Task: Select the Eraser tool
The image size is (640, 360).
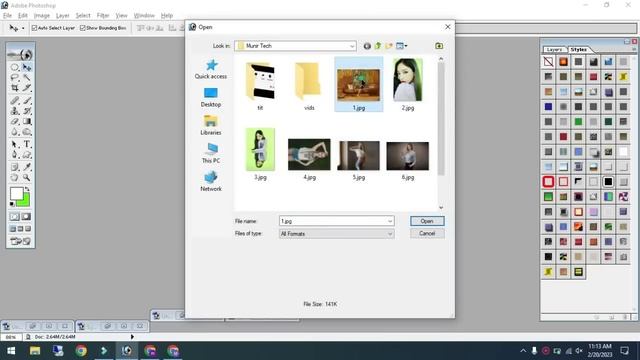Action: point(15,122)
